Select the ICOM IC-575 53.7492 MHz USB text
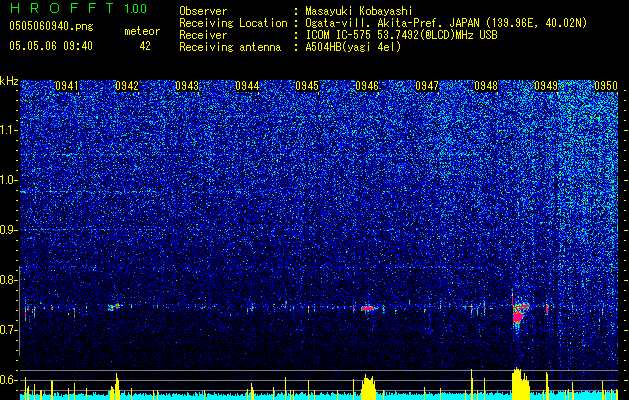The height and width of the screenshot is (400, 629). point(401,35)
